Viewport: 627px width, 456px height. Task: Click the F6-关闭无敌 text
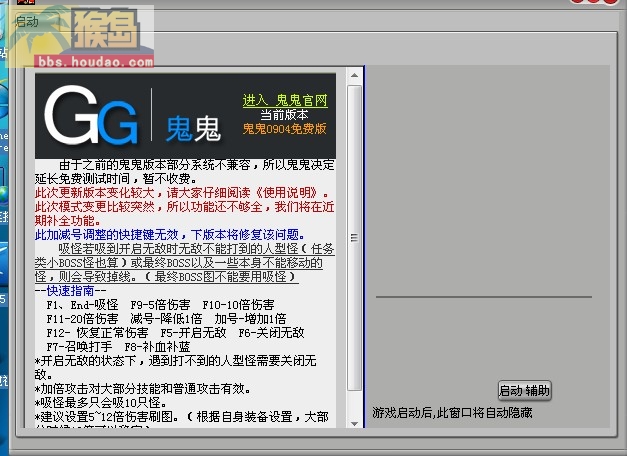[271, 332]
